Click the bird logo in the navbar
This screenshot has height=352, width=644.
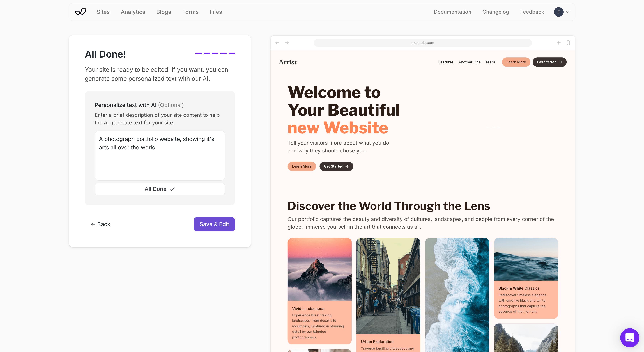80,12
